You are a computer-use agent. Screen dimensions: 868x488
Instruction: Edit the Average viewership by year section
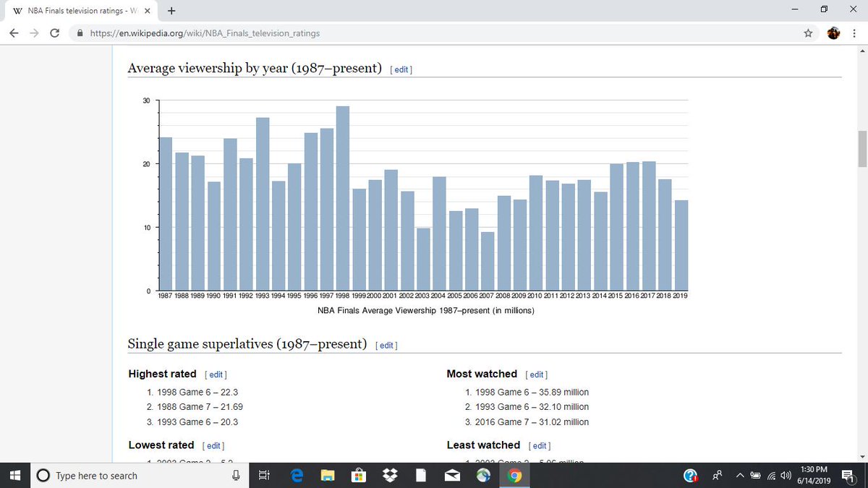[401, 69]
